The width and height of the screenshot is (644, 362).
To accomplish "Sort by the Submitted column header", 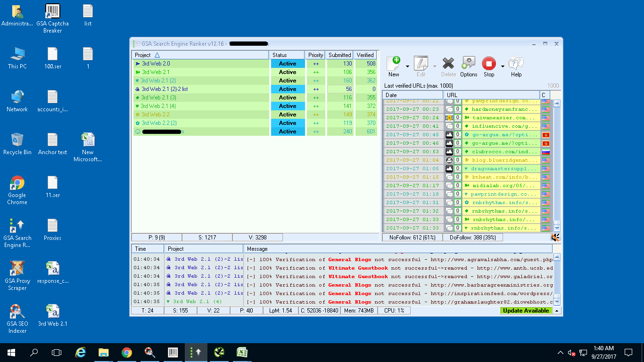I will coord(339,55).
